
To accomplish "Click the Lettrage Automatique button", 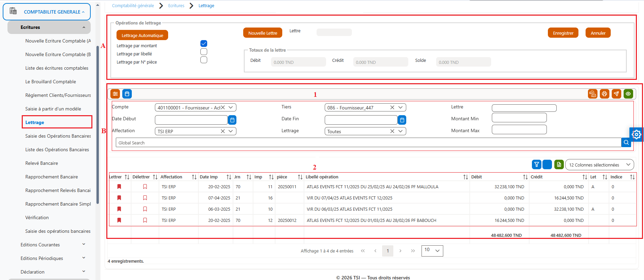I will (142, 35).
